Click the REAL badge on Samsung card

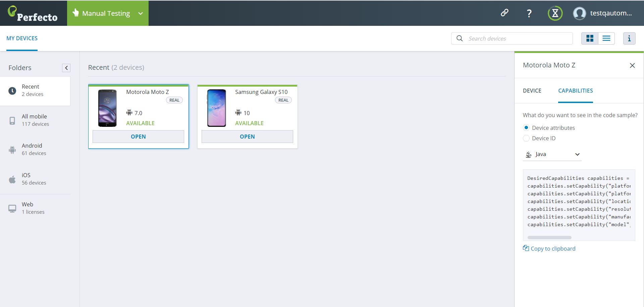(x=283, y=100)
